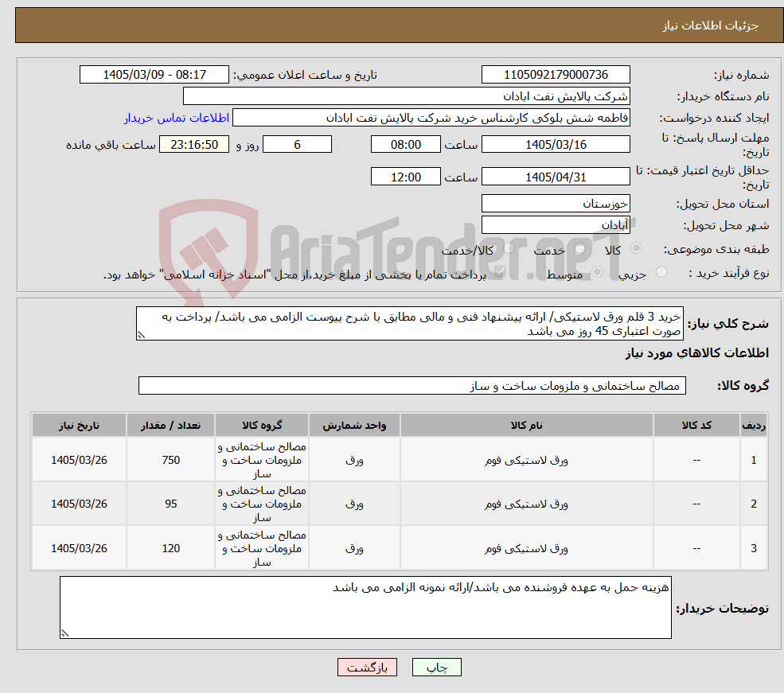Select the متوسط purchase type radio
Screen dimensions: 784x693
(597, 272)
